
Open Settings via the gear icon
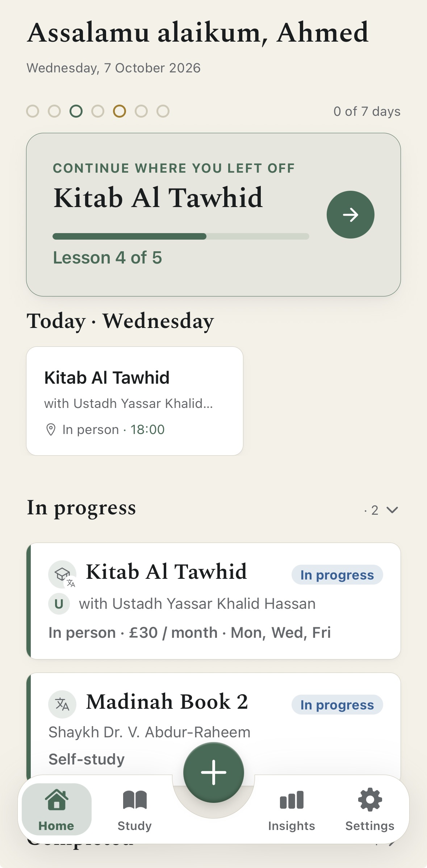370,800
